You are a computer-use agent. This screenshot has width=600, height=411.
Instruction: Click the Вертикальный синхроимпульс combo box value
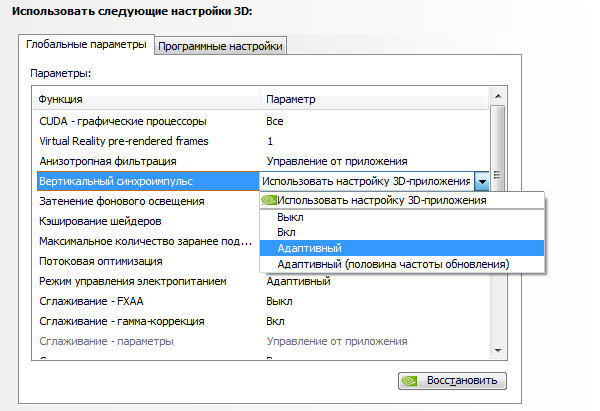[367, 181]
